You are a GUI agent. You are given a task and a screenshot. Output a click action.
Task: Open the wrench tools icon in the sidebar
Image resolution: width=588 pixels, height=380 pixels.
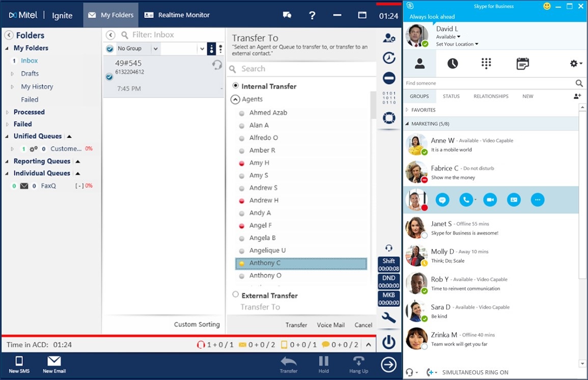388,317
